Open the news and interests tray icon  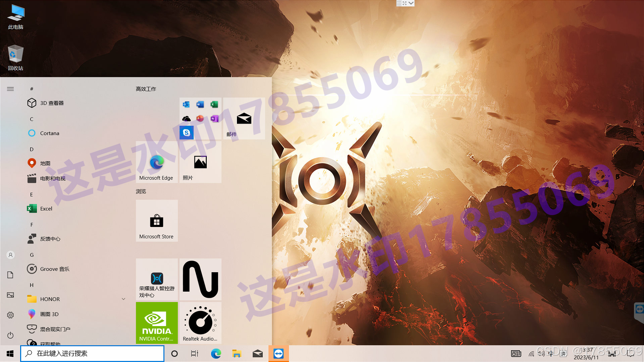point(516,354)
